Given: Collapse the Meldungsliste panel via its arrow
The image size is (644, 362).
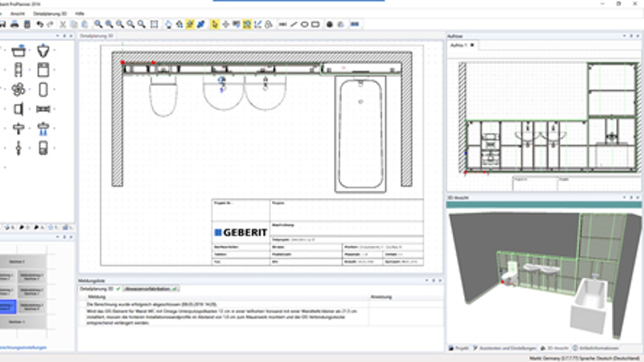Looking at the screenshot, I should [427, 280].
